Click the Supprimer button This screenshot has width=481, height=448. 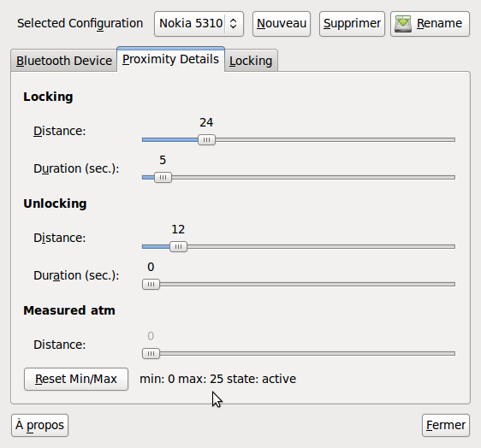(x=352, y=24)
